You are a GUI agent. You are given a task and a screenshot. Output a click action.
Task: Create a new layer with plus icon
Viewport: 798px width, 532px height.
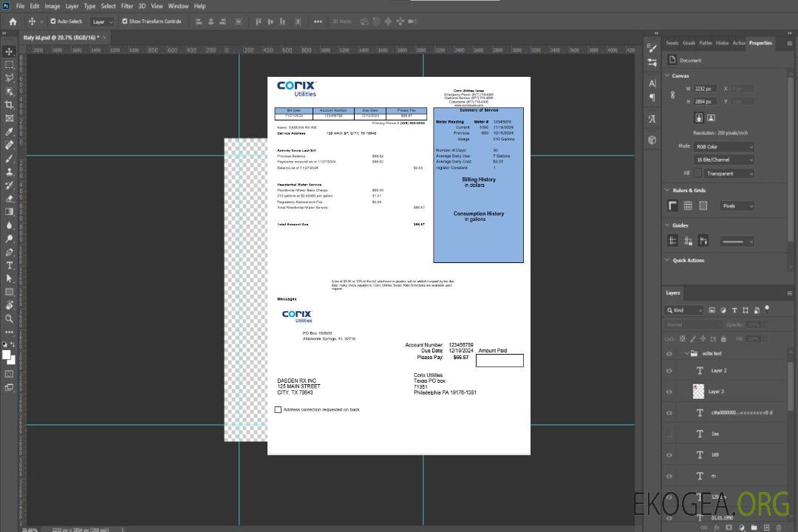(x=766, y=528)
